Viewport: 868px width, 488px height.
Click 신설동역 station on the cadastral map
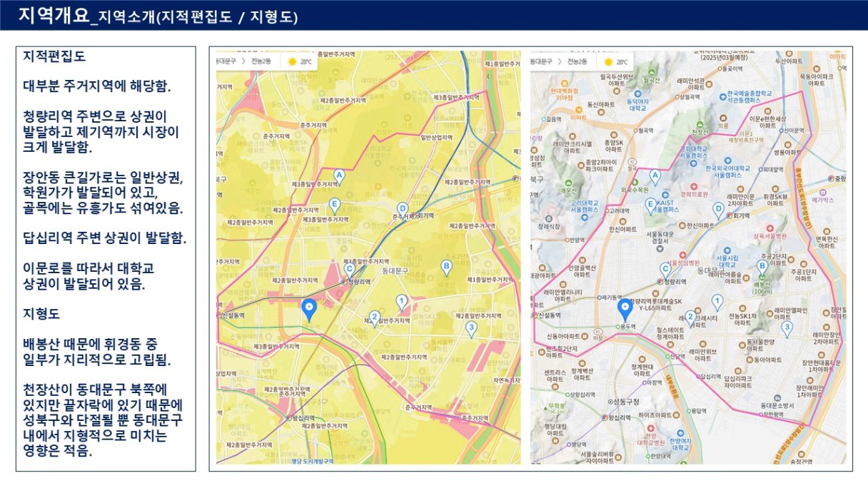tap(231, 315)
